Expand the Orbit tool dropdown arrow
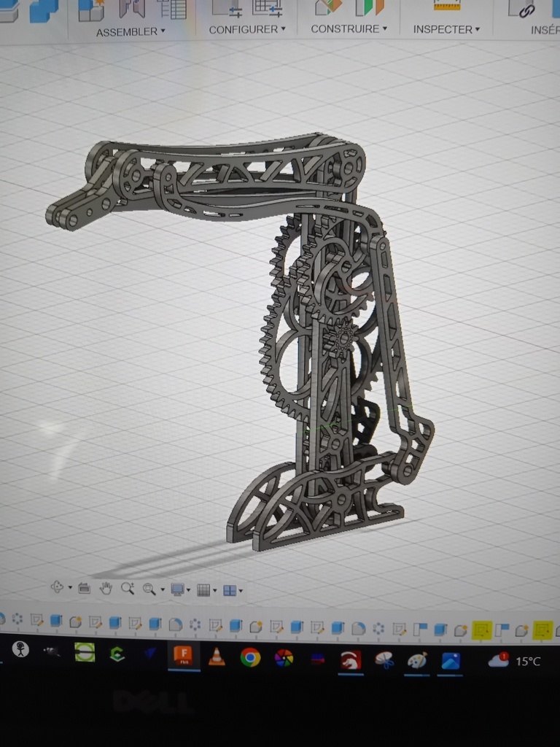Image resolution: width=560 pixels, height=747 pixels. pyautogui.click(x=70, y=587)
